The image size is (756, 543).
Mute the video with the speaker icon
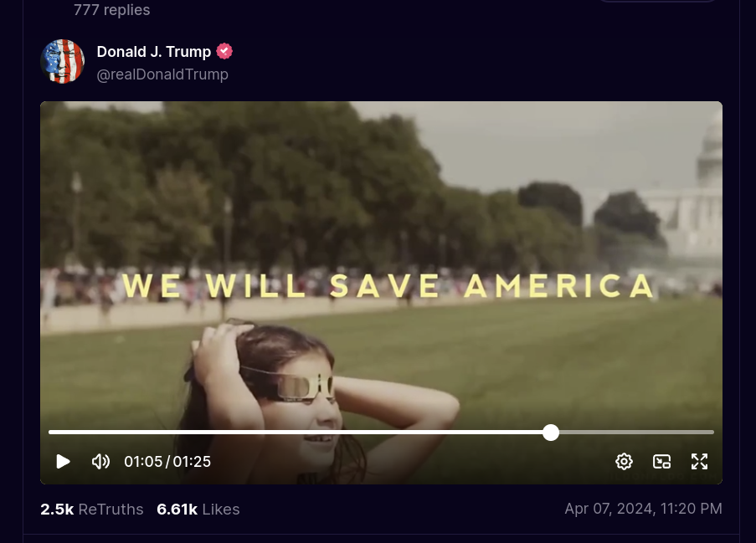[100, 462]
